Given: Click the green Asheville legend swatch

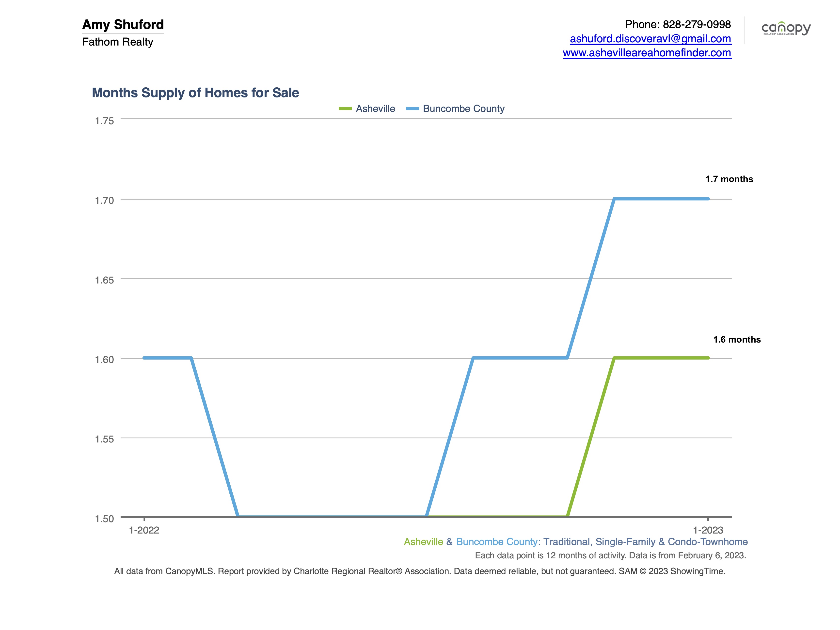Looking at the screenshot, I should click(345, 109).
